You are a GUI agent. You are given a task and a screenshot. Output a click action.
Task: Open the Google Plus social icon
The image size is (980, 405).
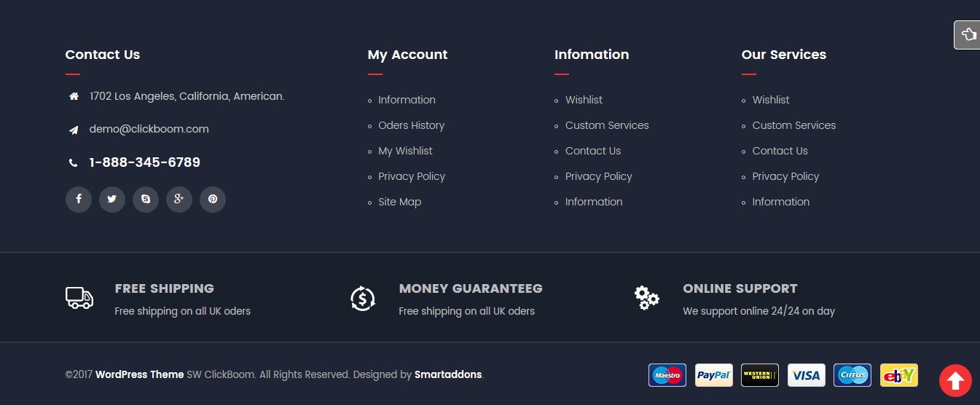click(x=179, y=200)
